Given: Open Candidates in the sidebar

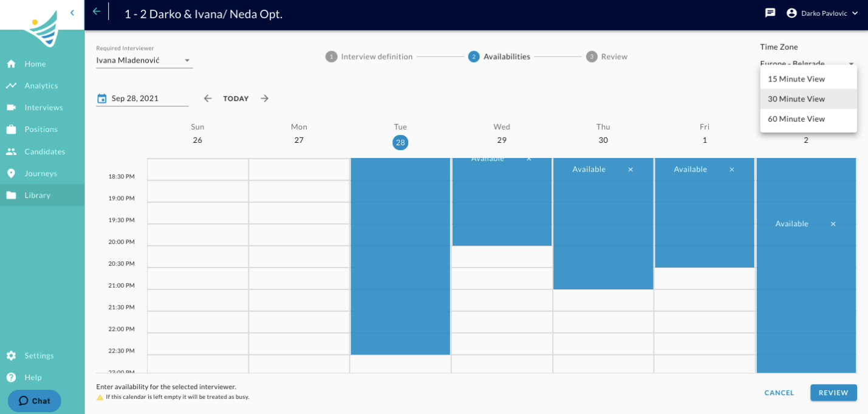Looking at the screenshot, I should [x=42, y=151].
